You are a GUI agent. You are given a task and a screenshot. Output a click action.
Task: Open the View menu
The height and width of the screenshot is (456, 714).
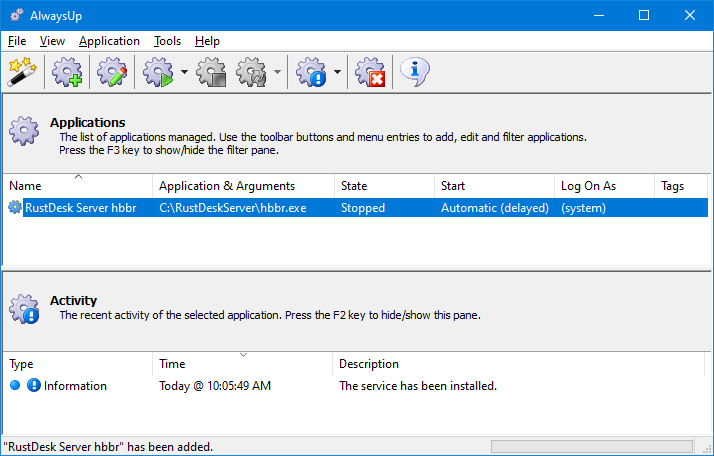point(52,41)
